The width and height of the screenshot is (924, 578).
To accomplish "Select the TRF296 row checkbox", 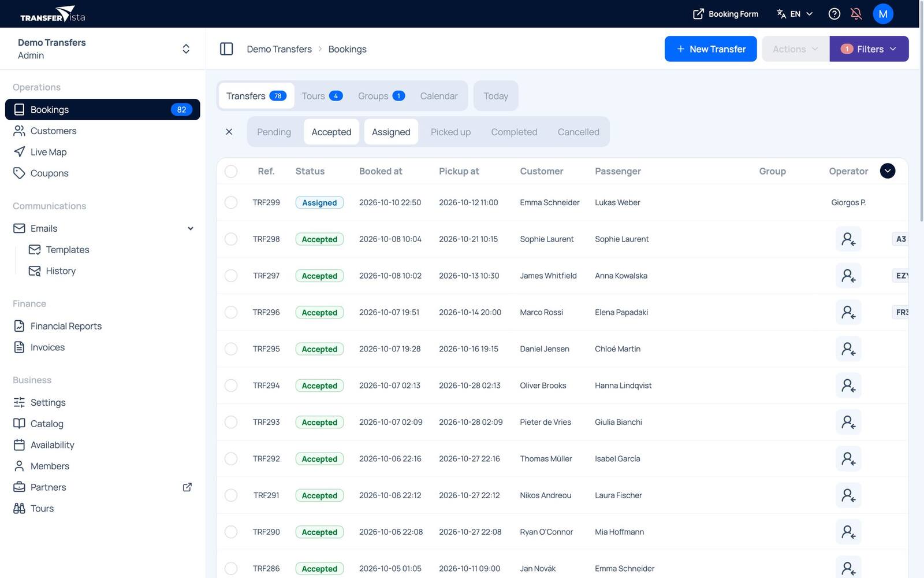I will 231,312.
